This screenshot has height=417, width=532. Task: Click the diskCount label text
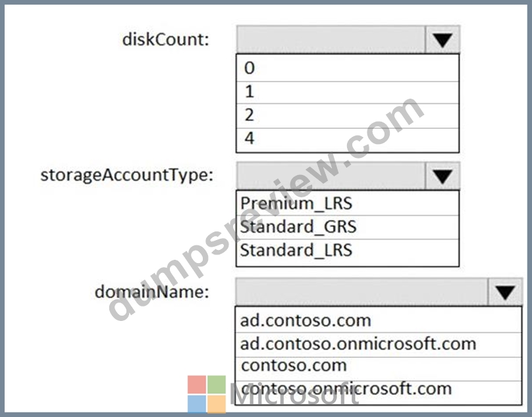[165, 39]
